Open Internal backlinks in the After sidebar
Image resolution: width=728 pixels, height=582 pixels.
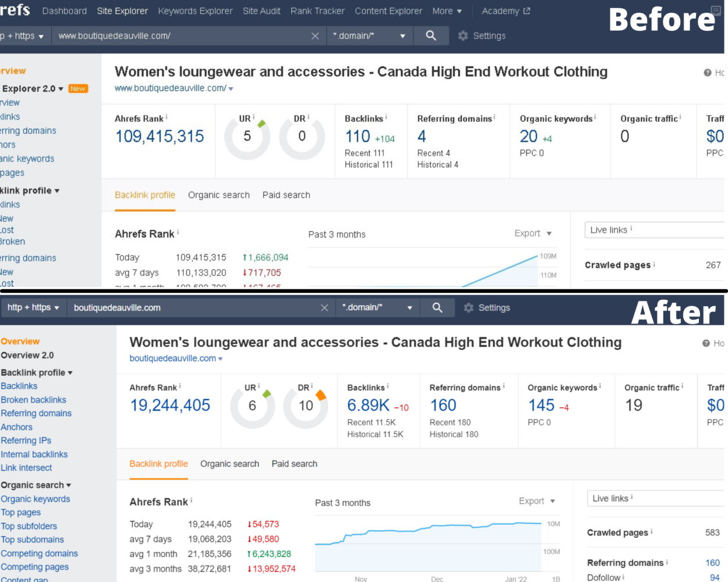(x=34, y=455)
